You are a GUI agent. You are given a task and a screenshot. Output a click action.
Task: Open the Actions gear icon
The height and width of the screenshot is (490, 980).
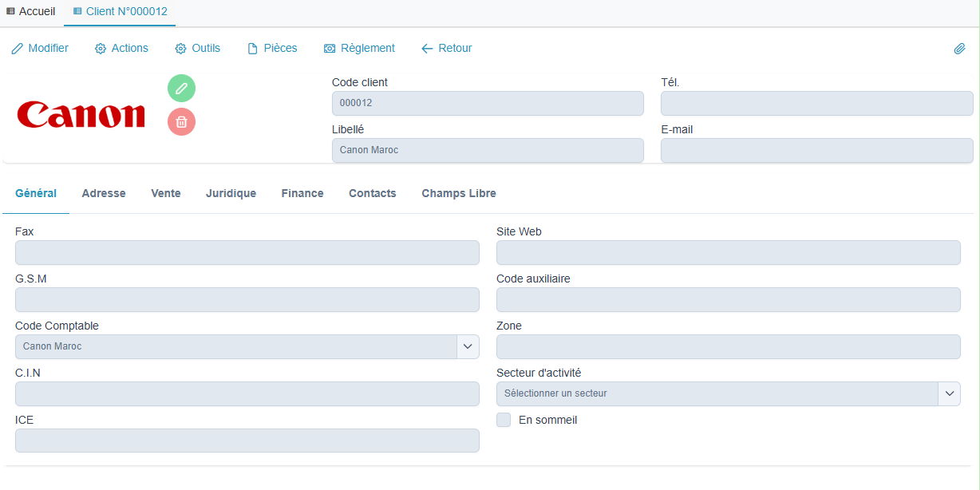(x=100, y=48)
